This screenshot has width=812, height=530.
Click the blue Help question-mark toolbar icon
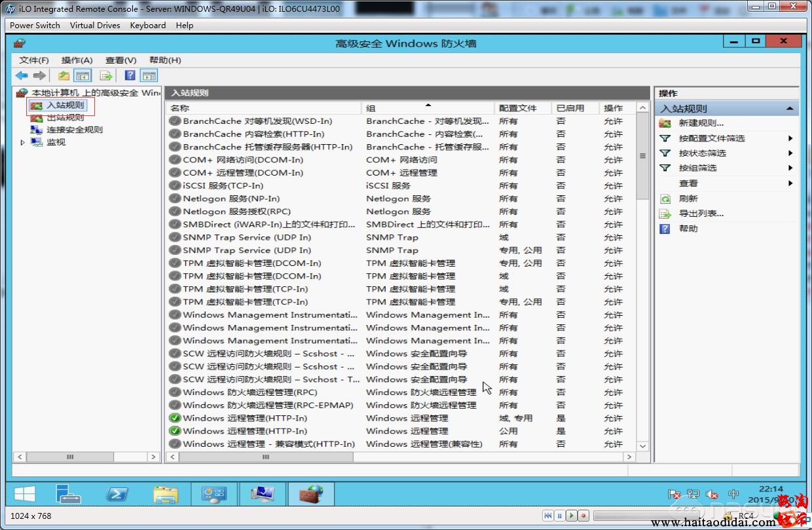coord(130,75)
